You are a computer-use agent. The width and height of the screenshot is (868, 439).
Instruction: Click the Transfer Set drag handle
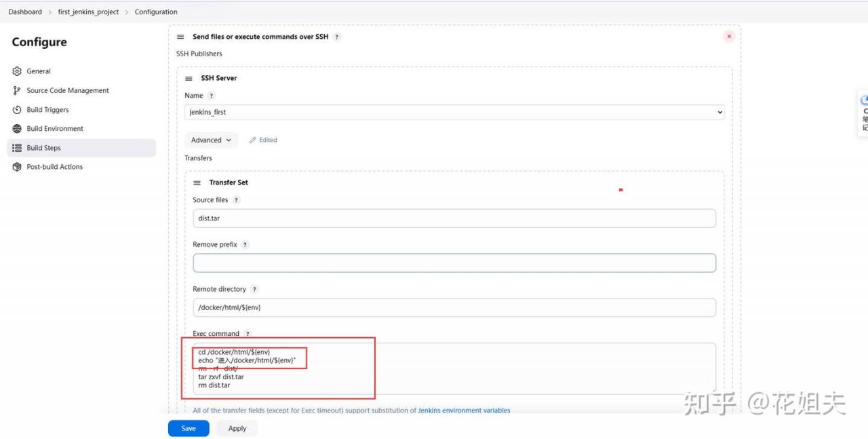click(x=197, y=183)
